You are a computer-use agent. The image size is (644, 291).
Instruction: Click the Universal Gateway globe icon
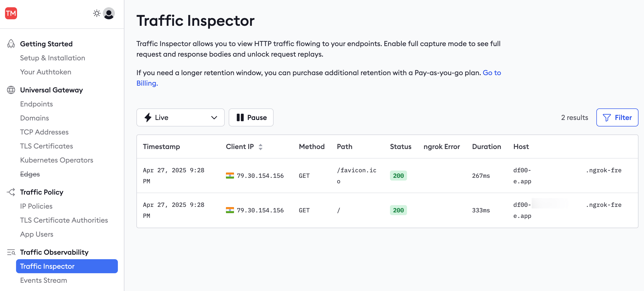click(11, 90)
